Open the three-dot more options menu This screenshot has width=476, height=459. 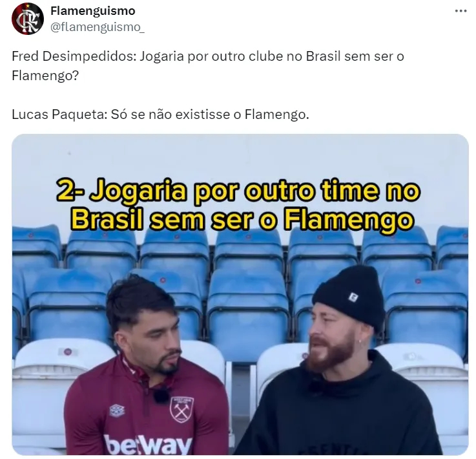[x=460, y=11]
